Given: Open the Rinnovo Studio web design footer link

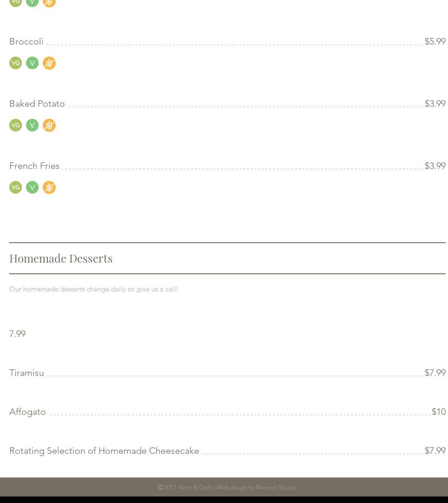Looking at the screenshot, I should [x=276, y=487].
